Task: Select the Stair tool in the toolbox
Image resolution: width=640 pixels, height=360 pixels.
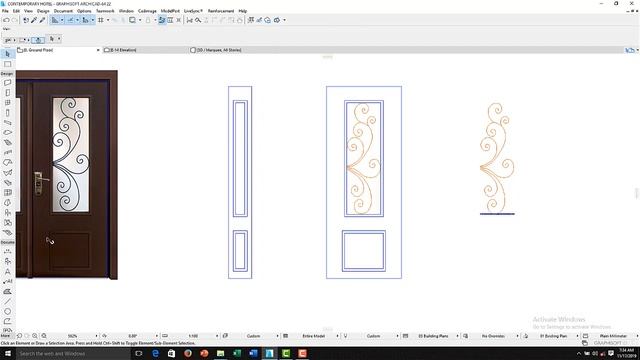Action: click(x=7, y=142)
